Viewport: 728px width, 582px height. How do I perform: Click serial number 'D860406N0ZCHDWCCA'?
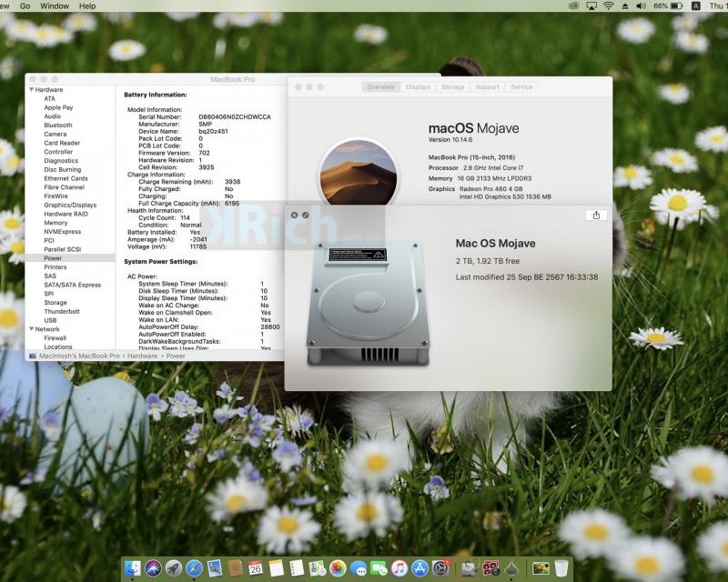point(235,117)
